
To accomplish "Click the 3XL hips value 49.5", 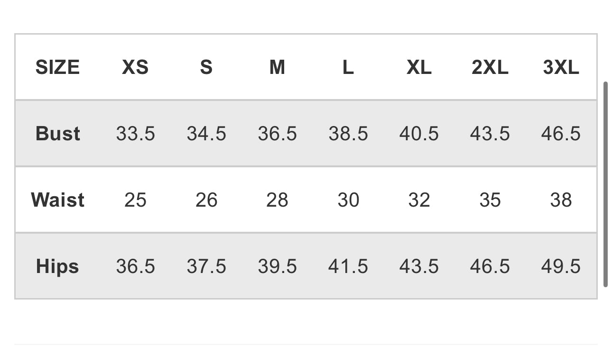I will coord(561,266).
